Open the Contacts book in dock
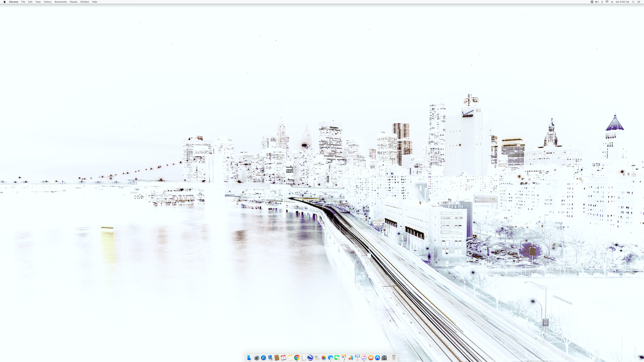The image size is (644, 362). point(277,357)
